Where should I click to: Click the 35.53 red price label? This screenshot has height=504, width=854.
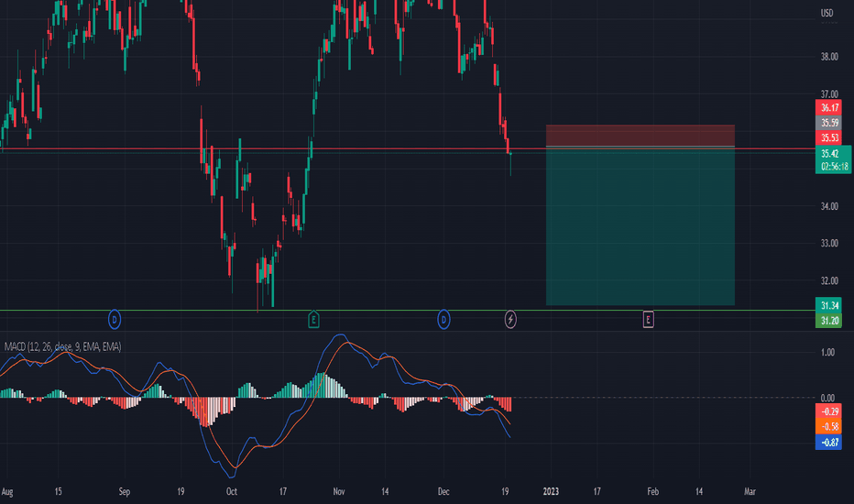[x=829, y=137]
